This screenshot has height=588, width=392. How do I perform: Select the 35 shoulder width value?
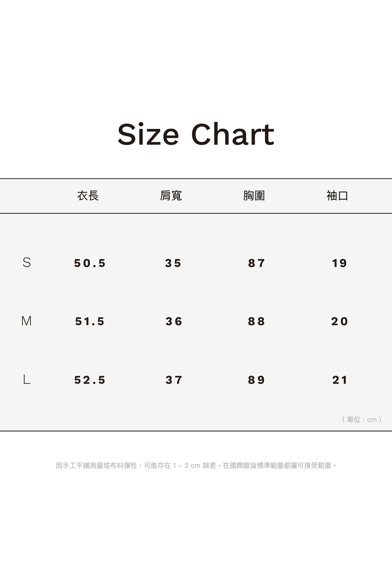pyautogui.click(x=173, y=263)
